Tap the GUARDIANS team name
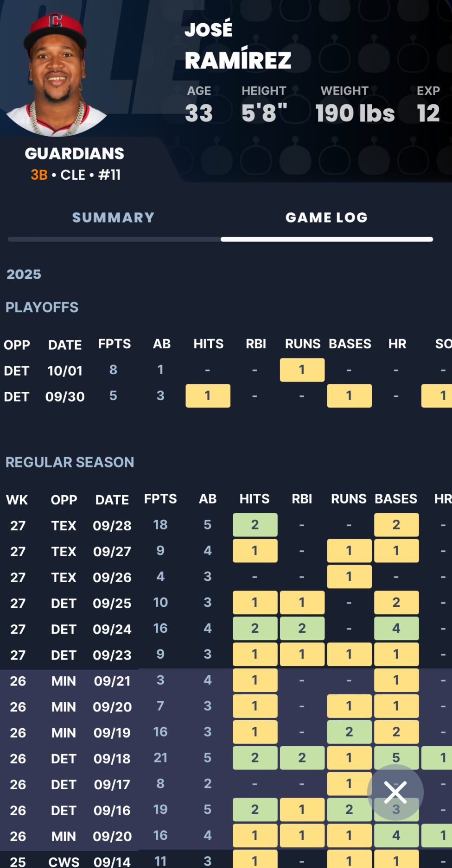This screenshot has width=452, height=868. (x=74, y=153)
